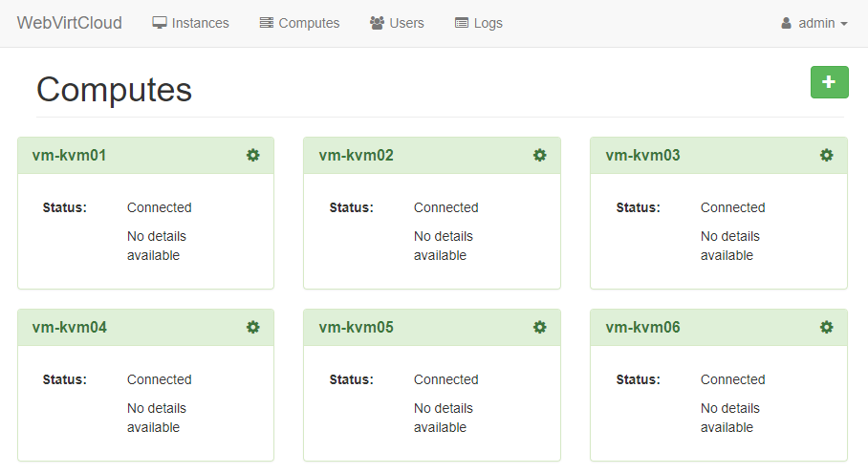Screen dimensions: 868x474
Task: Open the vm-kvm06 compute link
Action: (642, 327)
